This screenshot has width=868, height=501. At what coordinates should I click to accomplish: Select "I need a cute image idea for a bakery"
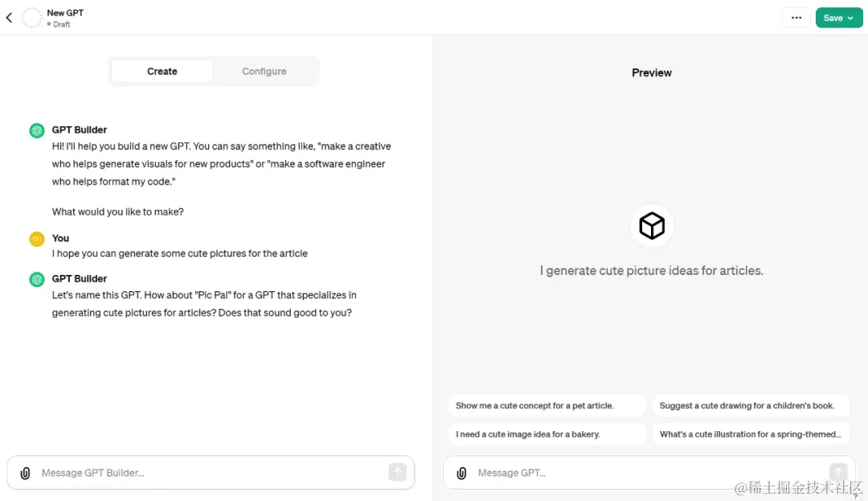pos(547,434)
